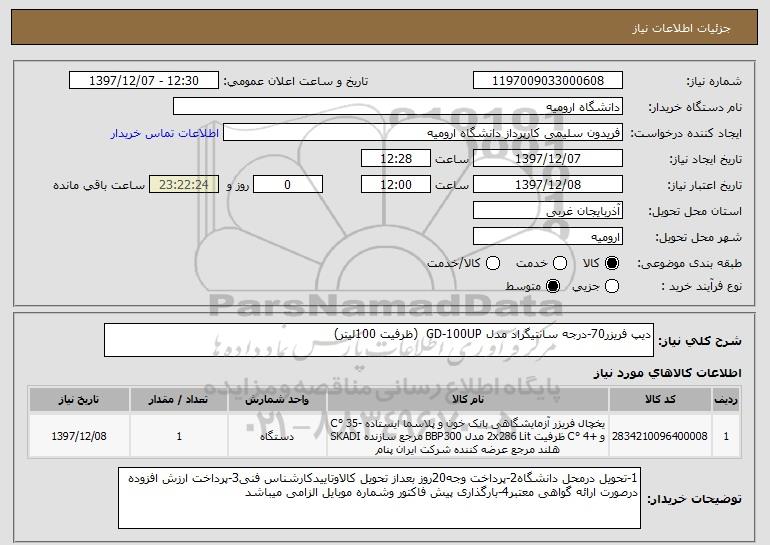Click the province field آذربایجان غربی
770x545 pixels.
(x=548, y=211)
